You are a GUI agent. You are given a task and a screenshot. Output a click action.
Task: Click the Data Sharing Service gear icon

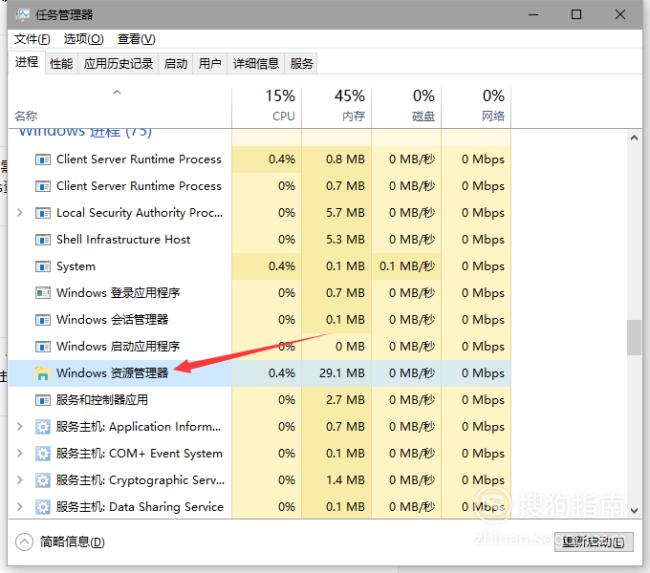coord(43,507)
